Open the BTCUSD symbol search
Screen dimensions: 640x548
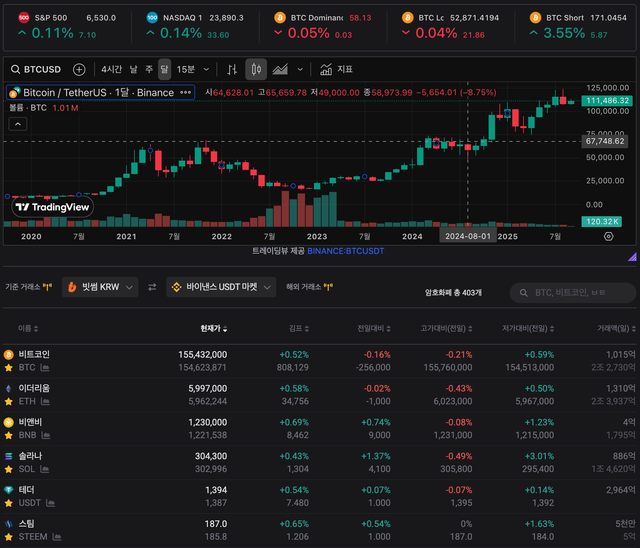(36, 69)
